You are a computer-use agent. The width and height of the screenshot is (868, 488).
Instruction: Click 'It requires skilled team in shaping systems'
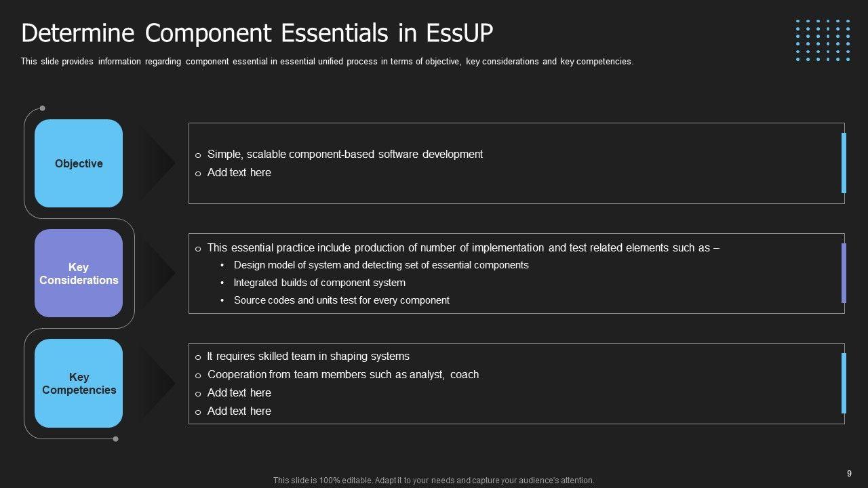tap(308, 357)
